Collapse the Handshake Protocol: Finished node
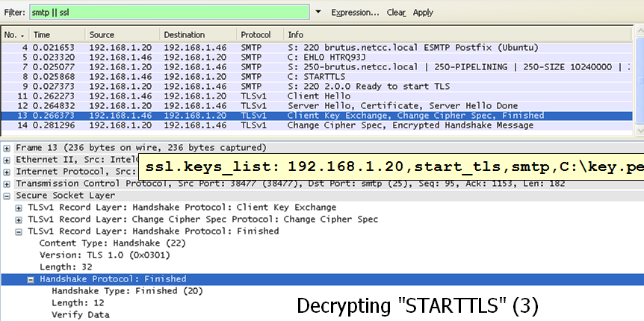Viewport: 644px width, 321px height. [x=31, y=279]
